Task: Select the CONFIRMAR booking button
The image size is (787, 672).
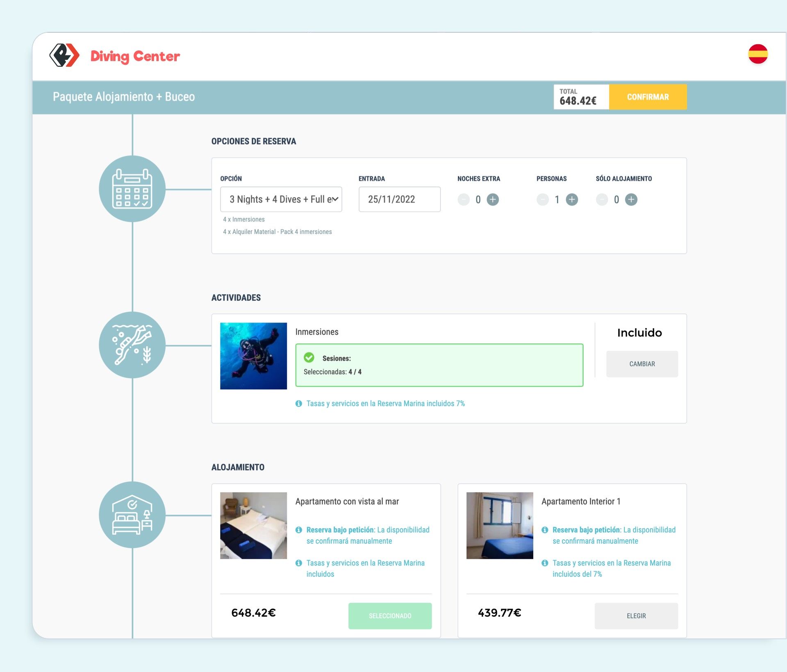Action: click(x=646, y=97)
